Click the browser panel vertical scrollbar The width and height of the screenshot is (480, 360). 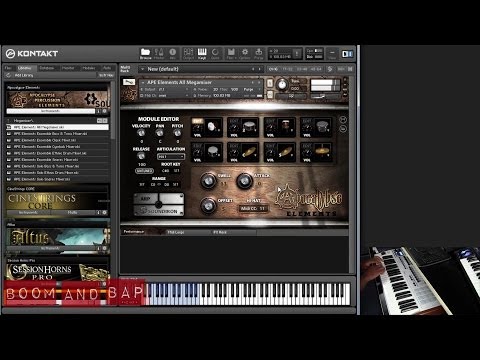pyautogui.click(x=113, y=110)
